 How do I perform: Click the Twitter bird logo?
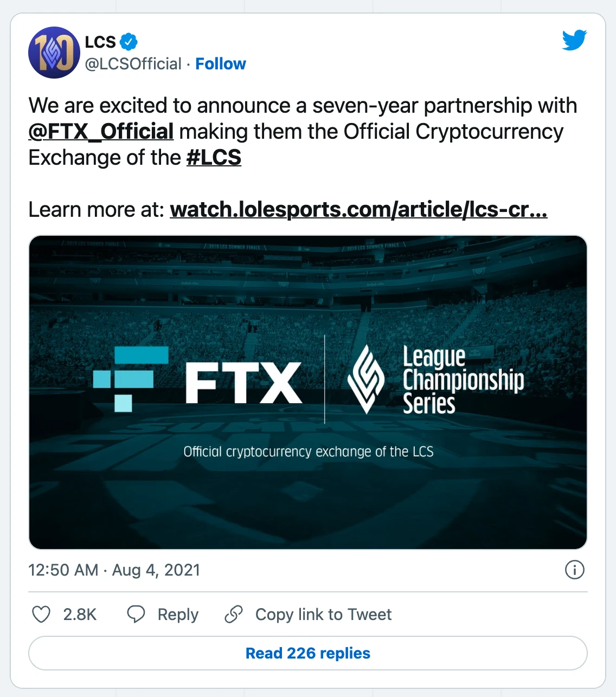click(x=574, y=41)
